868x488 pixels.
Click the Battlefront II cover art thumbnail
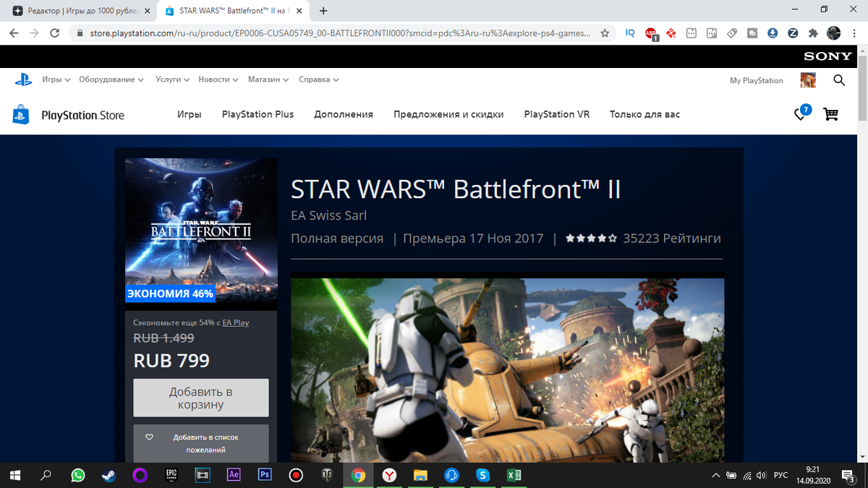[201, 234]
